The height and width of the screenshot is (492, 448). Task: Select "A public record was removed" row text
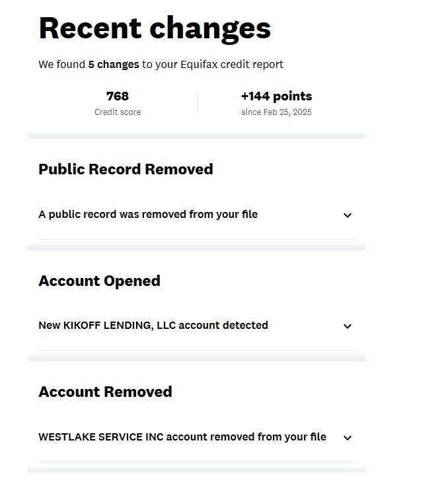pos(148,215)
